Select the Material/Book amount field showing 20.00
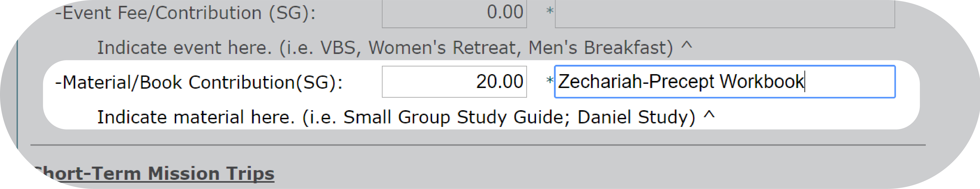This screenshot has height=189, width=980. (x=454, y=82)
